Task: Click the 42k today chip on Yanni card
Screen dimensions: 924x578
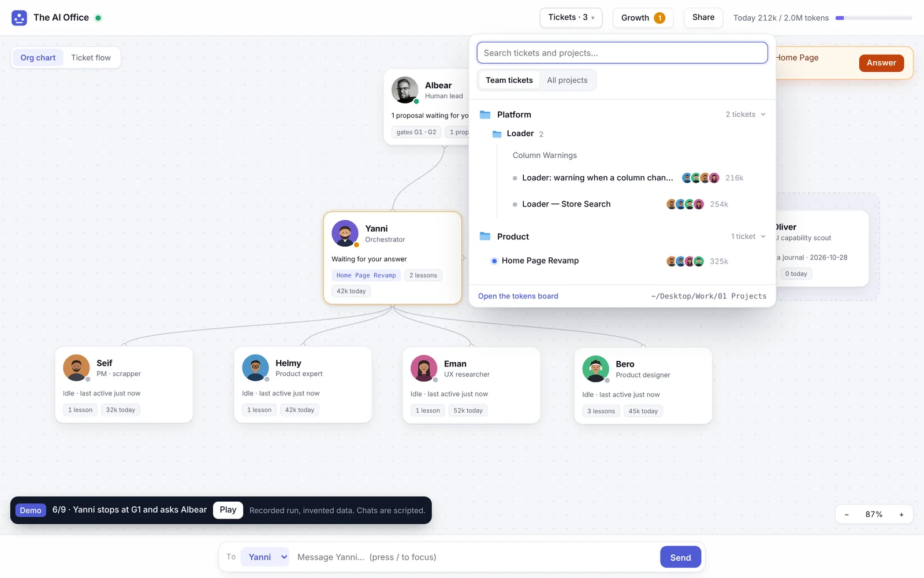Action: coord(351,291)
